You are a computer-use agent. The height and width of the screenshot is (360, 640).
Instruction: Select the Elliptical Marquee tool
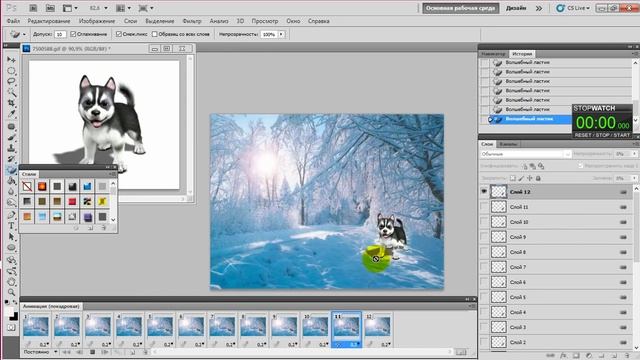point(11,71)
